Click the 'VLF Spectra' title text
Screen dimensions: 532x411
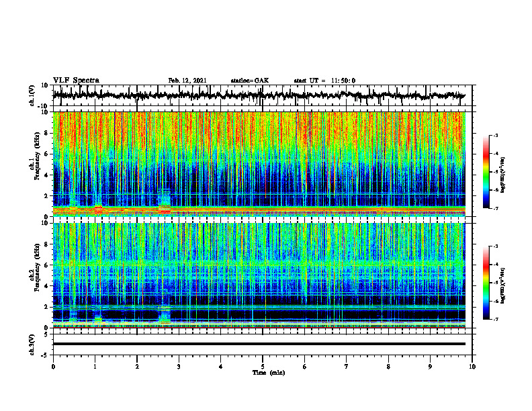[x=76, y=81]
